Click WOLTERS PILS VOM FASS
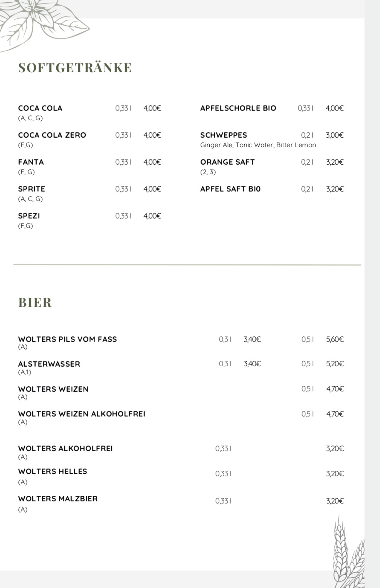The image size is (380, 588). (67, 339)
